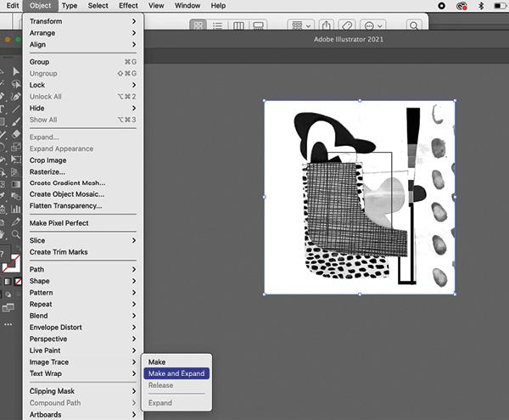The image size is (509, 420).
Task: Choose Make and Expand from submenu
Action: 176,373
